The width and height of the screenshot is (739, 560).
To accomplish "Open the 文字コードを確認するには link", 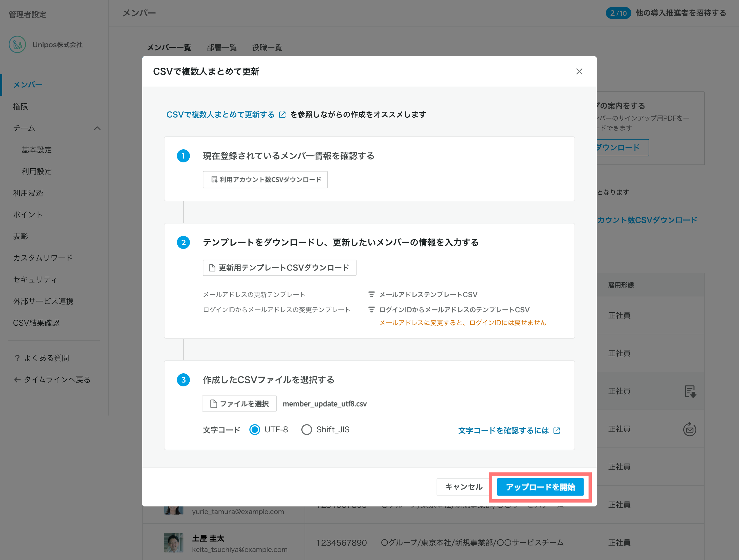I will point(503,430).
